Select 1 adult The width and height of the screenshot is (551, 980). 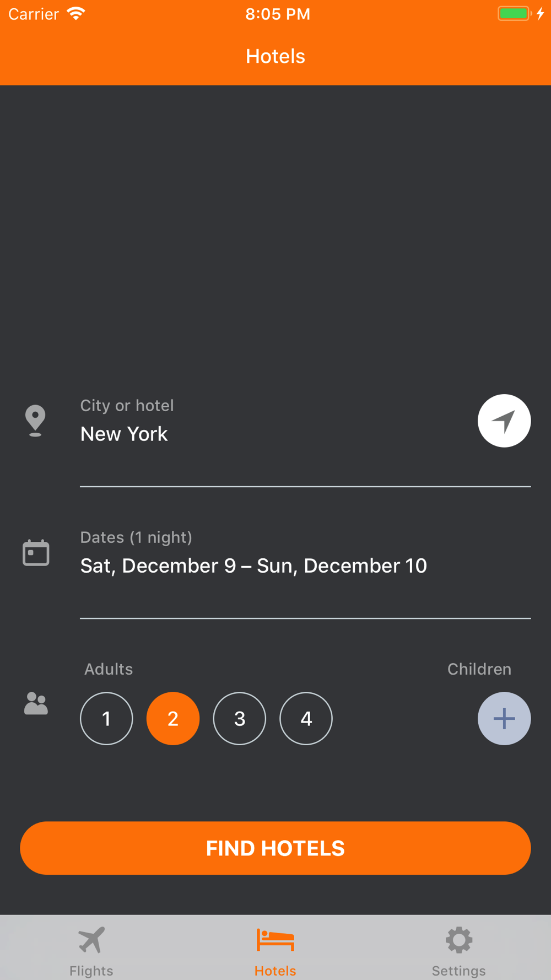tap(106, 718)
